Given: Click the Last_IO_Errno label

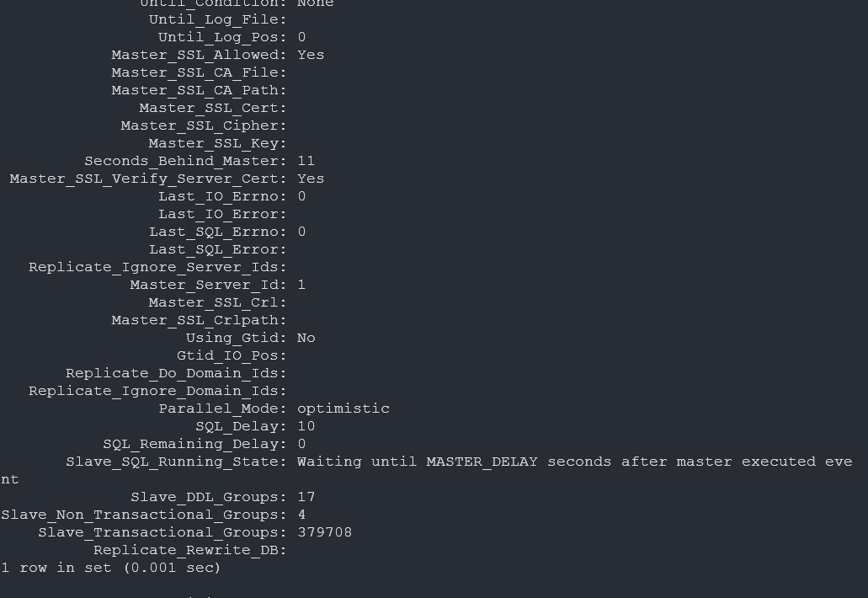Looking at the screenshot, I should 221,196.
